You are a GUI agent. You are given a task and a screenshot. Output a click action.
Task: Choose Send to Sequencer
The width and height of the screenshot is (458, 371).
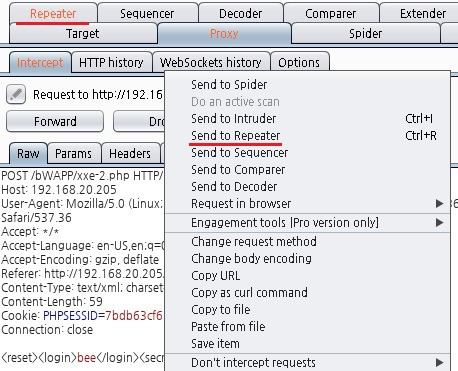pos(307,153)
